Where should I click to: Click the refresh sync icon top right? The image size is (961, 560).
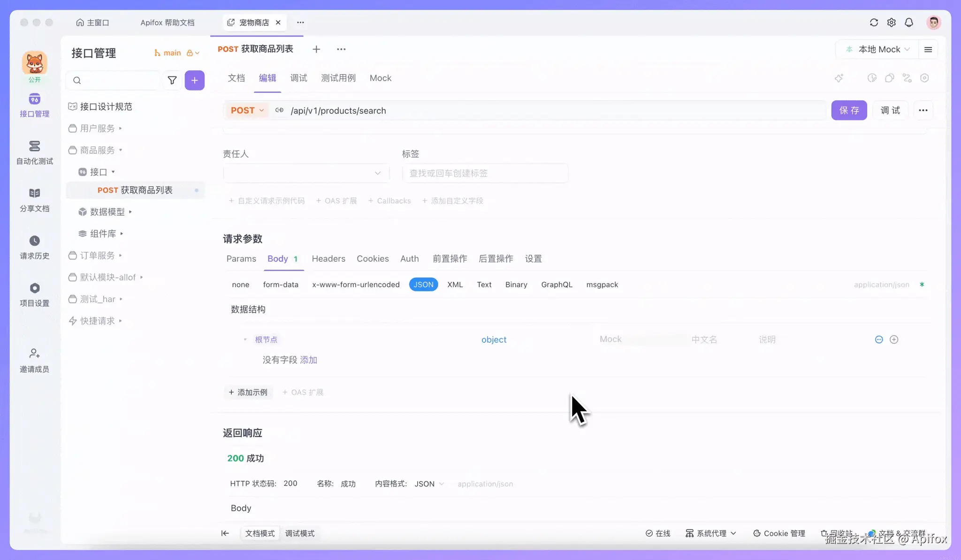click(873, 23)
